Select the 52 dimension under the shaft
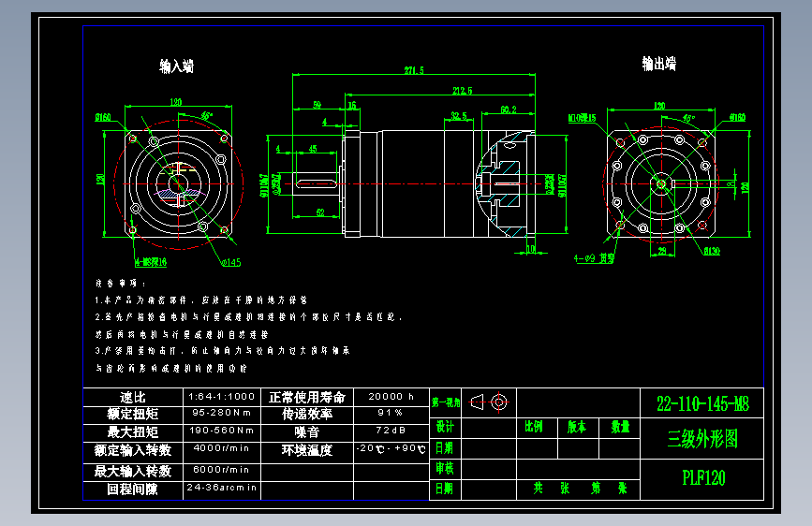 [x=320, y=212]
